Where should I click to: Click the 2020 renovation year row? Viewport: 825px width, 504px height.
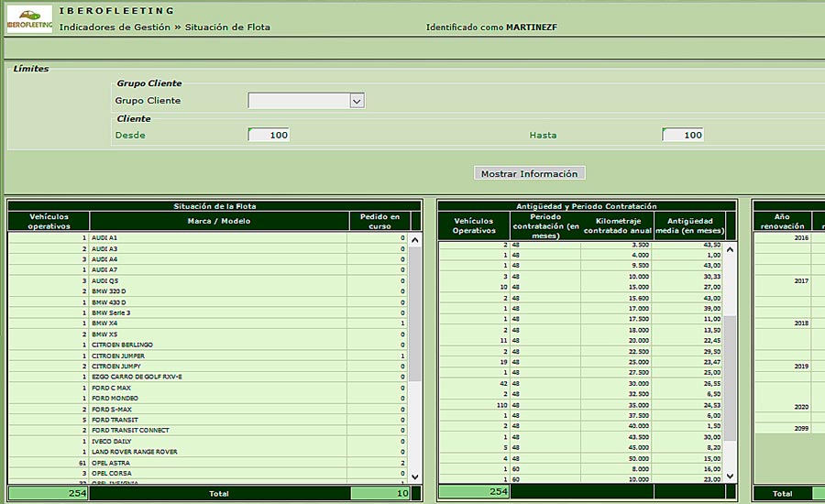[x=783, y=407]
